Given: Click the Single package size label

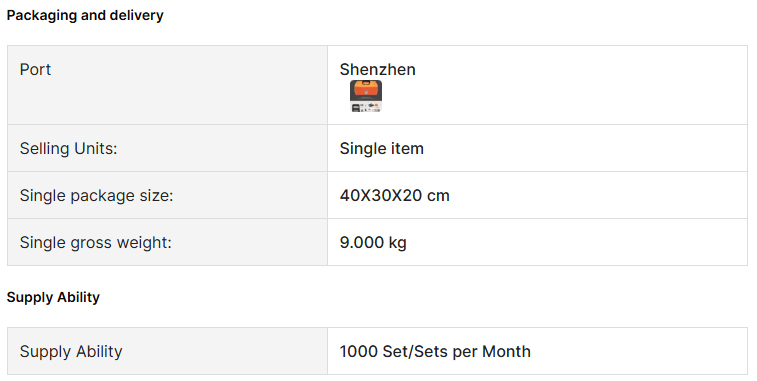Looking at the screenshot, I should 96,196.
